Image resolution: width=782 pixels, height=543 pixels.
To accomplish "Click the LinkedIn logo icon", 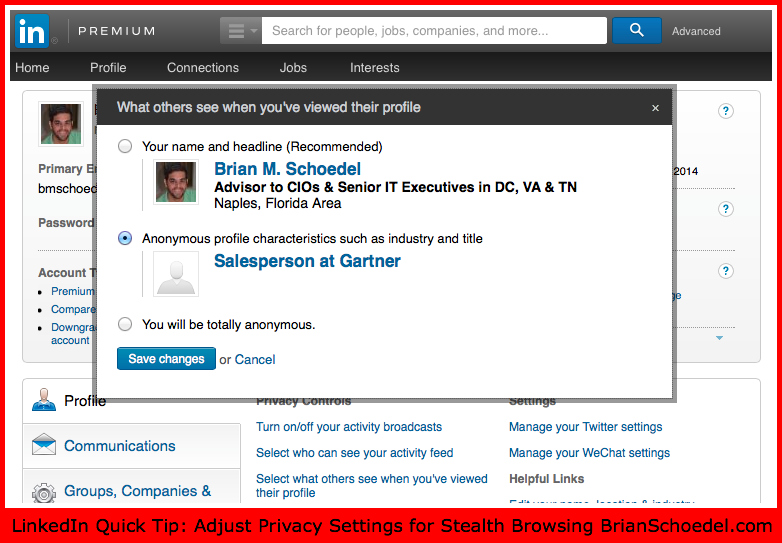I will [32, 31].
